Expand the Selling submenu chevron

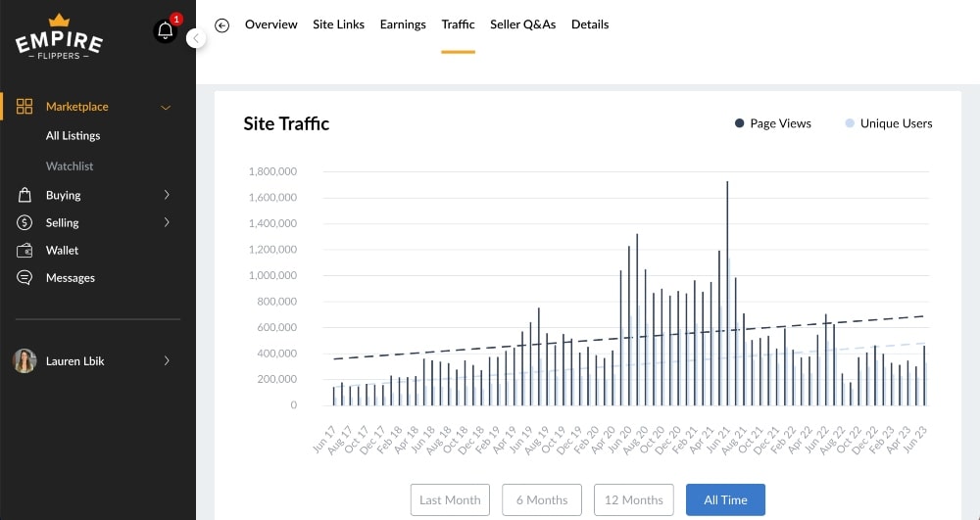pyautogui.click(x=167, y=223)
